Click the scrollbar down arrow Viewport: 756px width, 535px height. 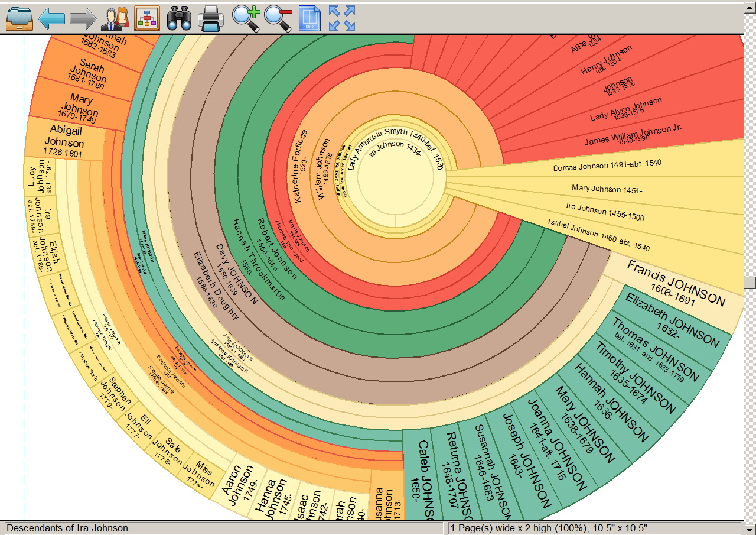click(x=750, y=529)
